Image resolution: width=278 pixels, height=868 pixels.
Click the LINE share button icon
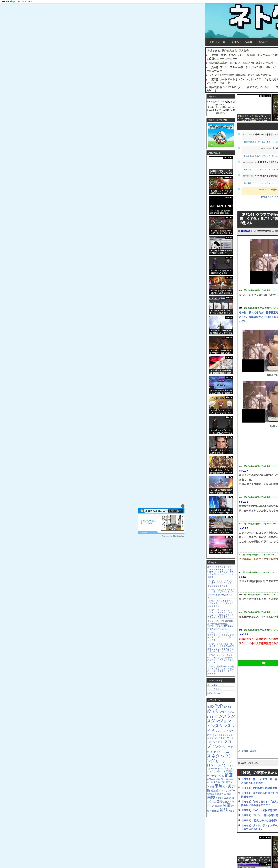coord(264,663)
